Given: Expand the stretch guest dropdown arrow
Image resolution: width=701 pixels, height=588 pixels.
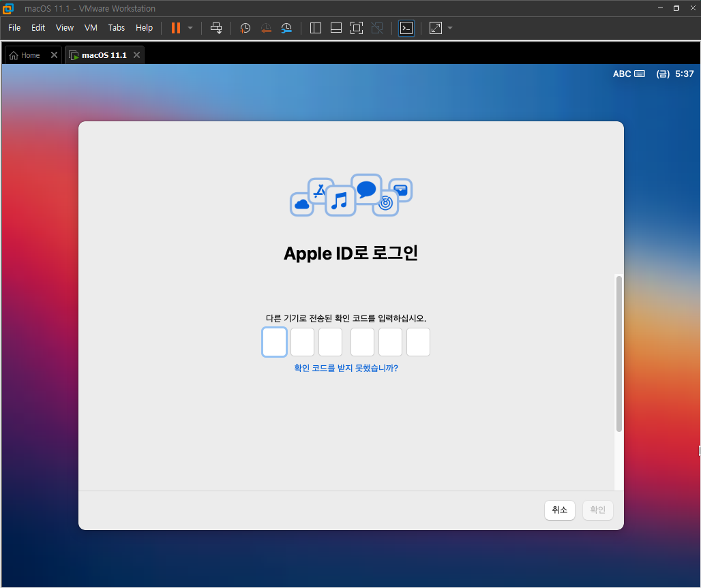Looking at the screenshot, I should click(x=450, y=28).
